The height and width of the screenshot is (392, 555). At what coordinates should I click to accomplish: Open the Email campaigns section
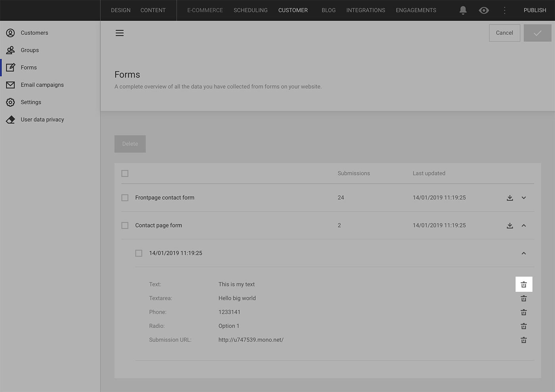point(42,84)
